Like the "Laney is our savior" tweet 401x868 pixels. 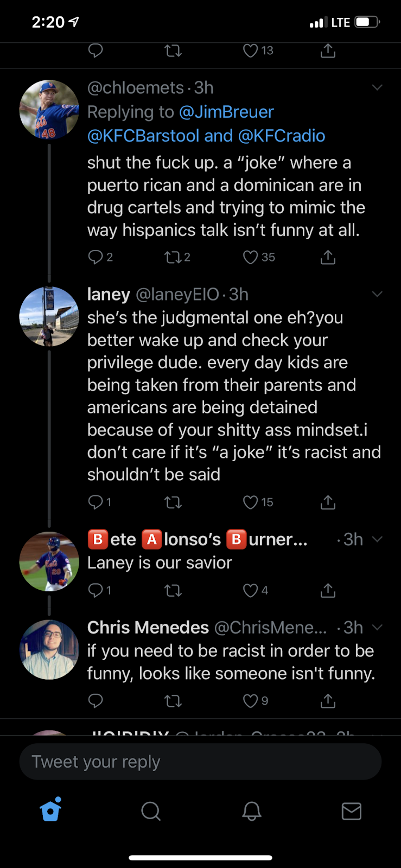click(x=251, y=590)
